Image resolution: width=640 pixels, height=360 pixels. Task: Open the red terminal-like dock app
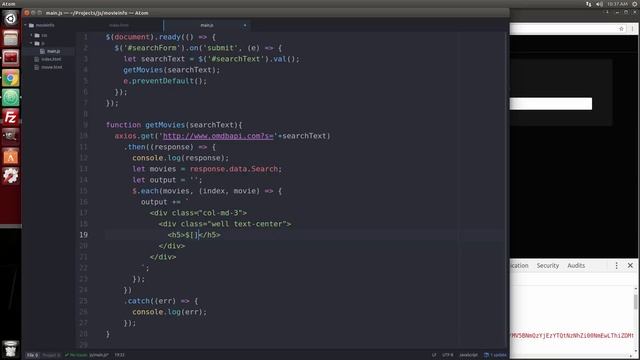11,58
